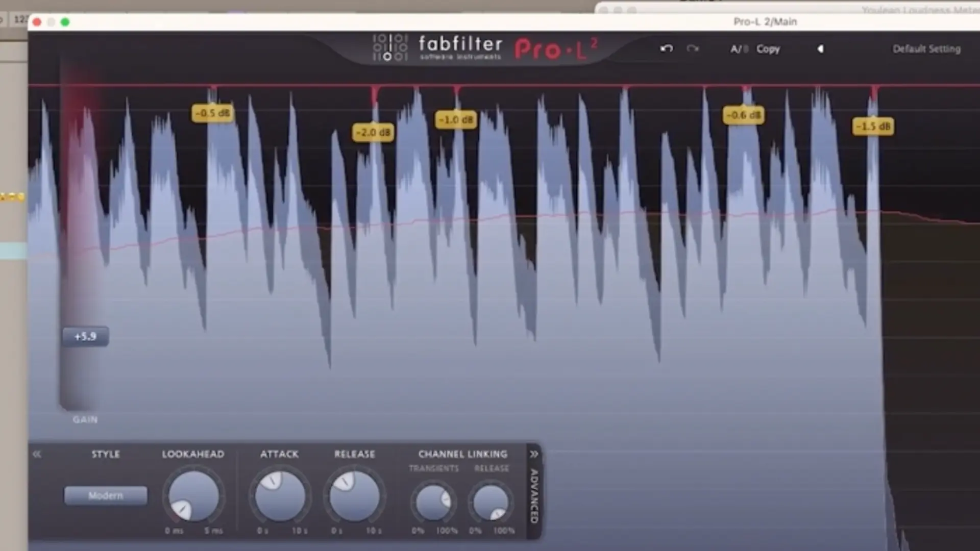Click the Release knob
This screenshot has height=551, width=980.
pyautogui.click(x=354, y=496)
